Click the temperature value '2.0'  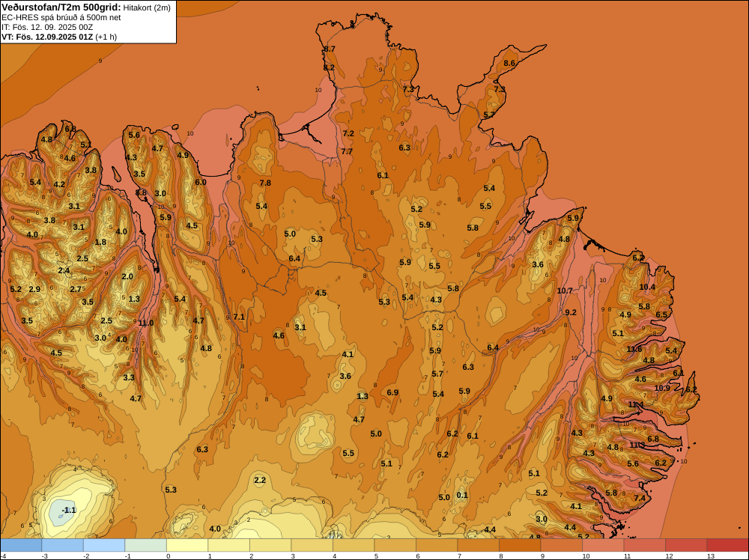[127, 276]
